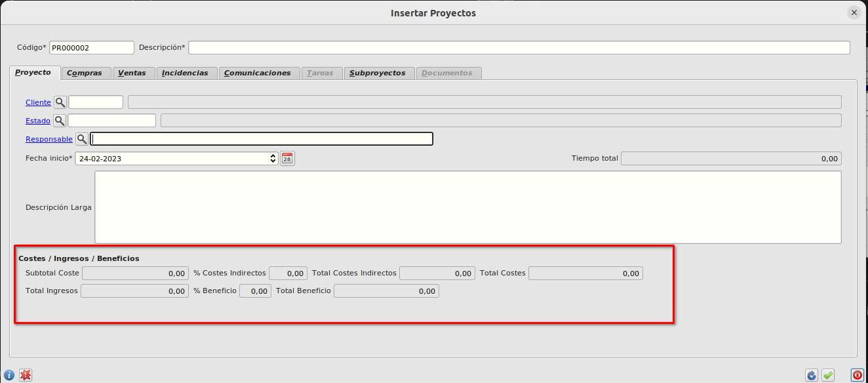868x383 pixels.
Task: Select the Total Costes Indirectos value field
Action: click(437, 273)
